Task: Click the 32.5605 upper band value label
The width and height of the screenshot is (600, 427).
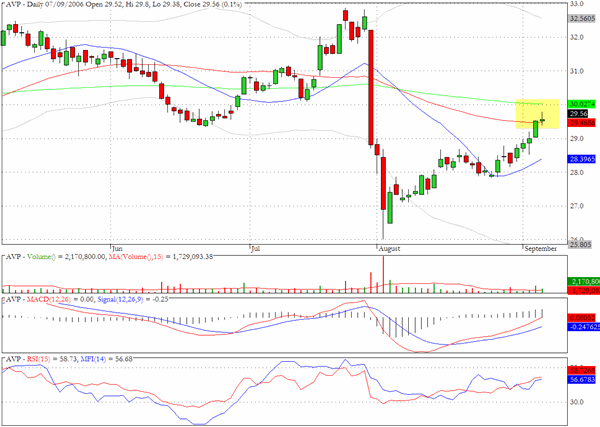Action: [x=582, y=18]
